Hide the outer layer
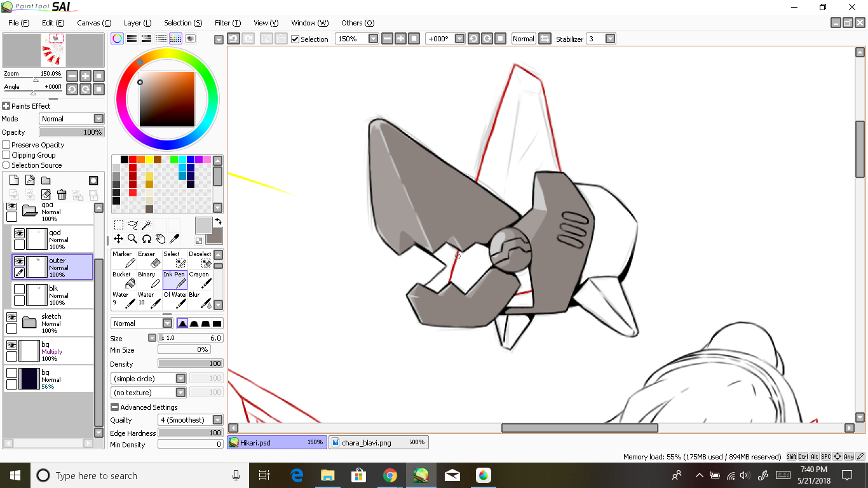This screenshot has width=868, height=488. coord(19,261)
